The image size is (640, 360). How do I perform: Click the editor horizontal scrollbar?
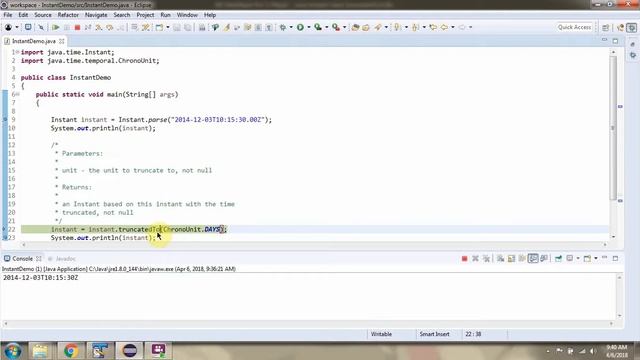tap(314, 244)
